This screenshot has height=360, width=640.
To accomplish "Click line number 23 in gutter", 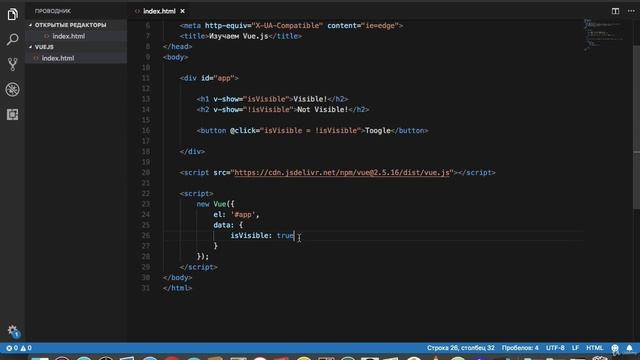I will pos(146,204).
